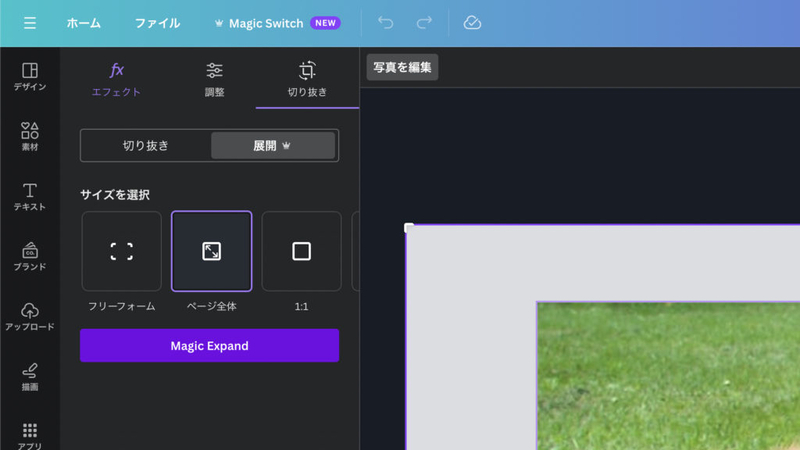Switch to the エフェクト tab

pos(116,79)
